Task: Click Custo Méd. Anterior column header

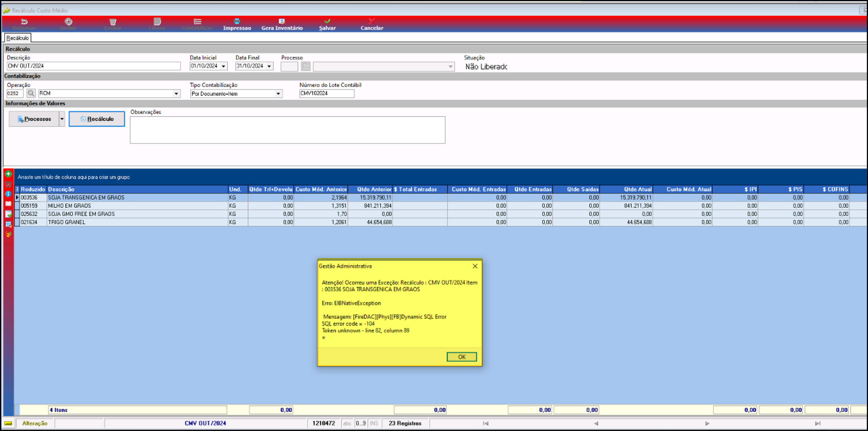Action: pos(321,189)
